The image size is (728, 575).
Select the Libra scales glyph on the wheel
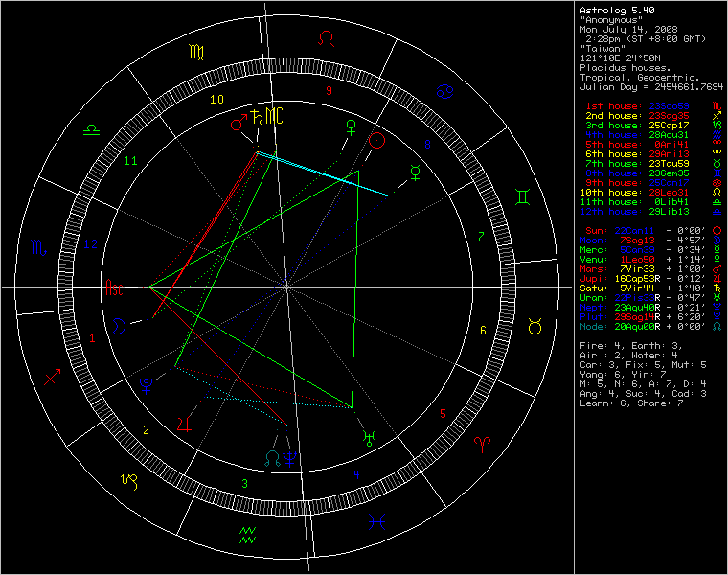coord(91,130)
